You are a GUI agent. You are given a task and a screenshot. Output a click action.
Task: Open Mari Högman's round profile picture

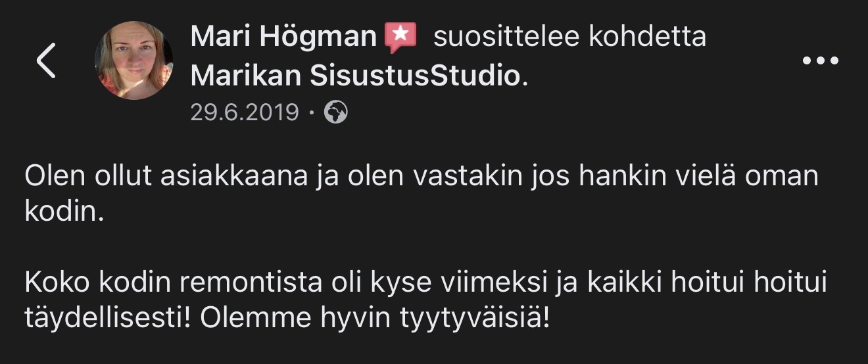[x=133, y=60]
